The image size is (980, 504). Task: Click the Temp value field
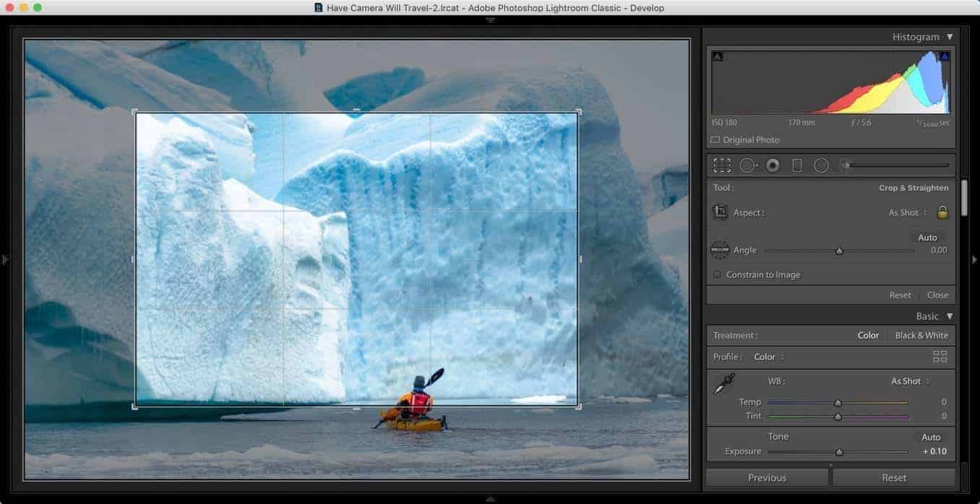pos(944,402)
